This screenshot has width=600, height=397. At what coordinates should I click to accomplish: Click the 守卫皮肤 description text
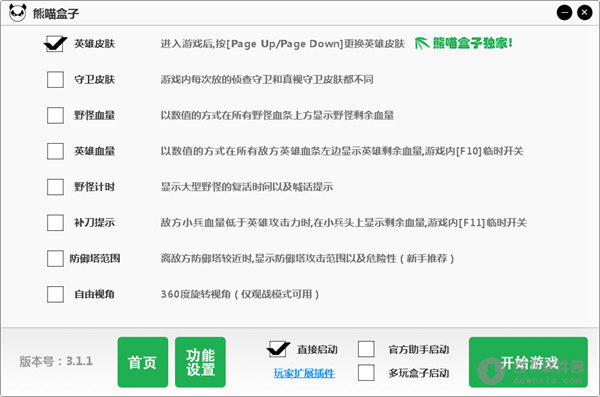tap(267, 80)
